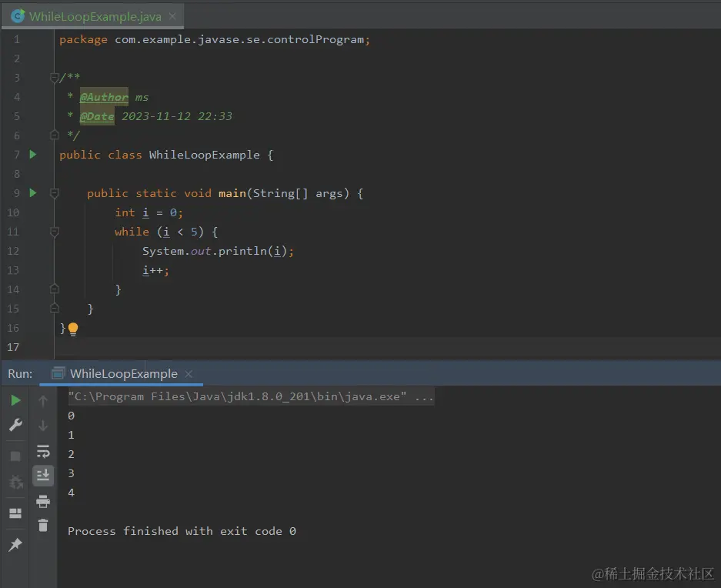Screen dimensions: 721x588
Task: Click console output line '0'
Action: coord(72,416)
